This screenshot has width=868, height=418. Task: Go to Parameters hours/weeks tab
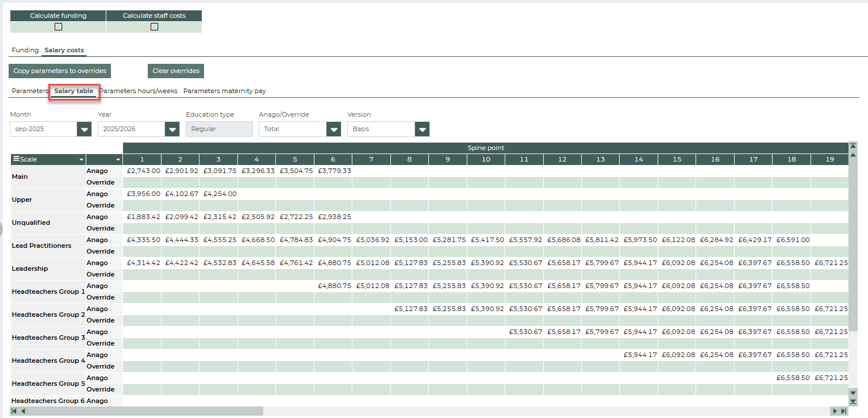(139, 91)
